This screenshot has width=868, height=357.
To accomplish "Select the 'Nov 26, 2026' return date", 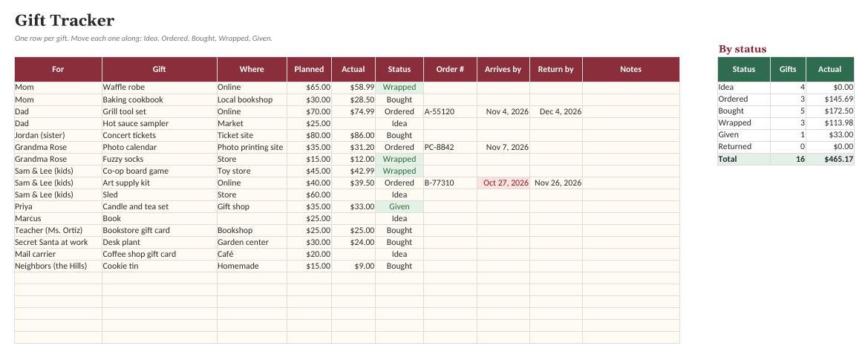I will [556, 183].
